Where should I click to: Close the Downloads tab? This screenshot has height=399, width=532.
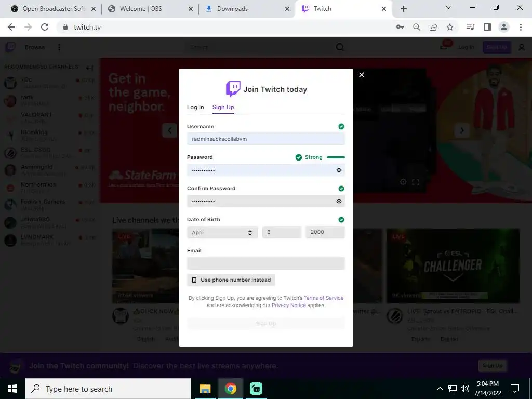point(287,9)
